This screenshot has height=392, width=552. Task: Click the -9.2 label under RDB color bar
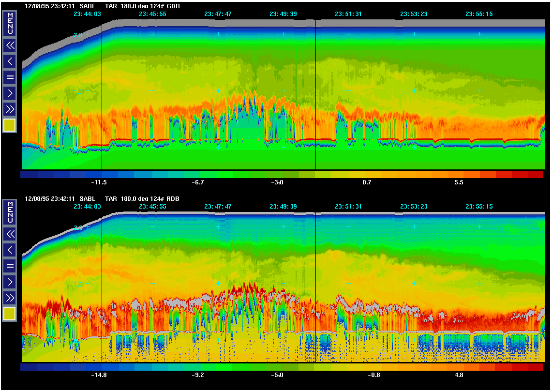[198, 375]
